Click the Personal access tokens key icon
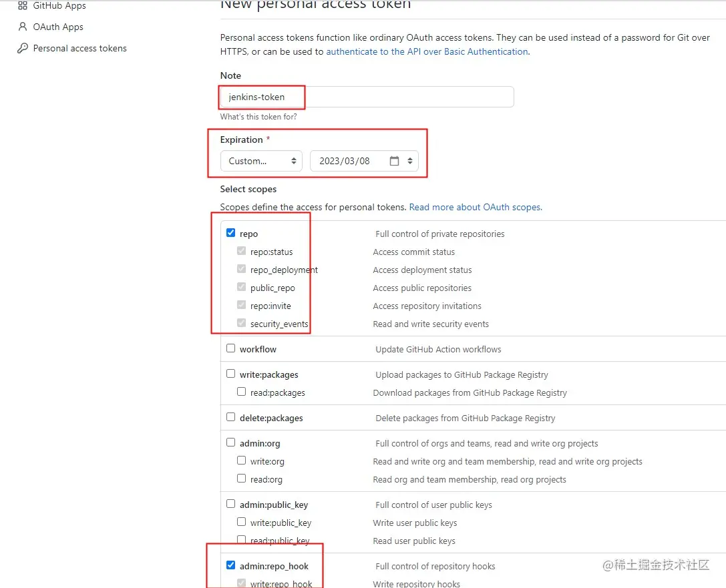 pos(23,49)
